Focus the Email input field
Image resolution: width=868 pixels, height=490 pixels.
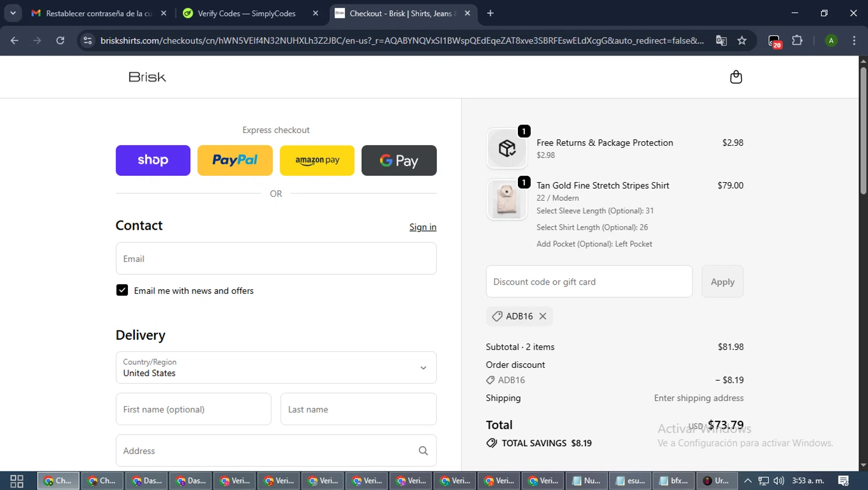pos(276,259)
